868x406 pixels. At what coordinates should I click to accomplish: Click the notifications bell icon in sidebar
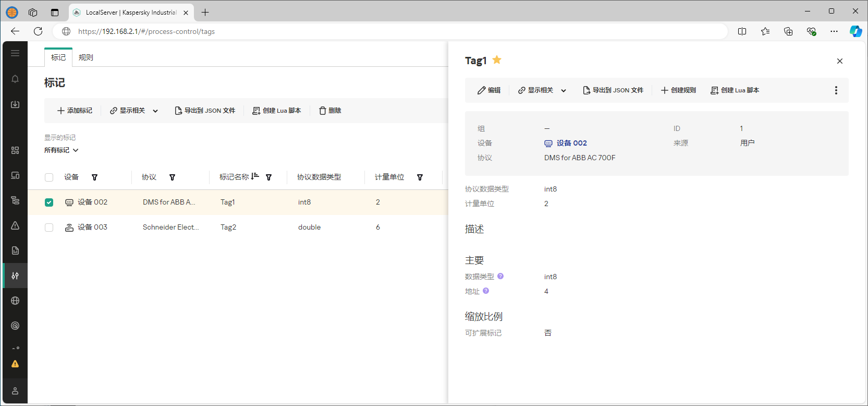[x=15, y=79]
